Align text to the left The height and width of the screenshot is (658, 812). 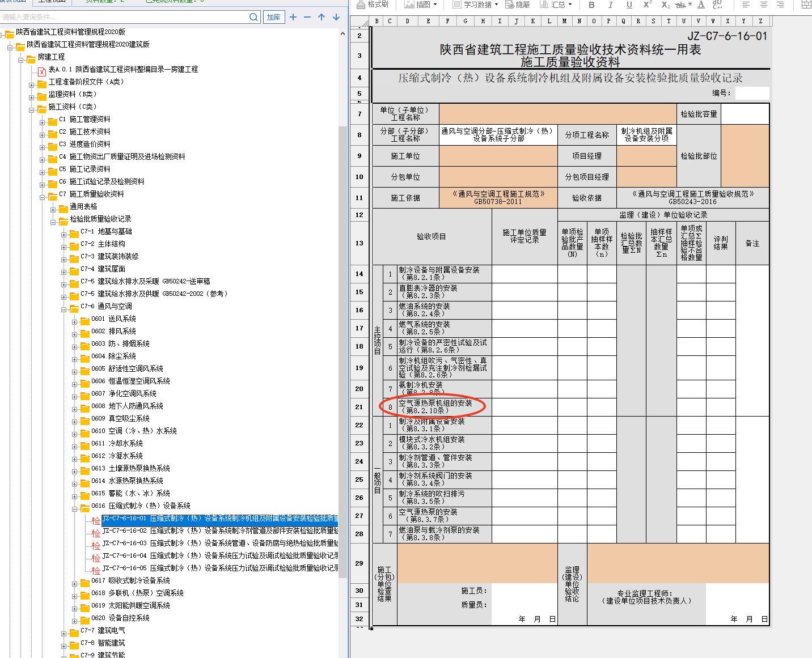coord(746,5)
